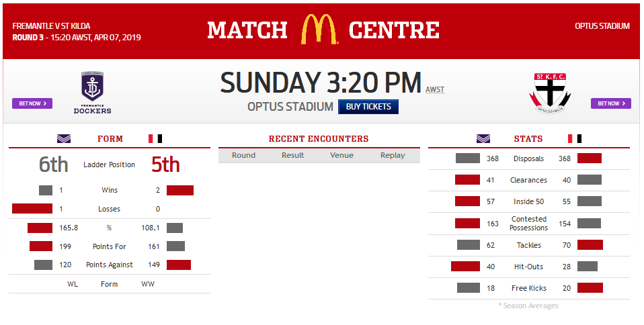The height and width of the screenshot is (325, 644).
Task: Select the Result column header
Action: point(292,155)
